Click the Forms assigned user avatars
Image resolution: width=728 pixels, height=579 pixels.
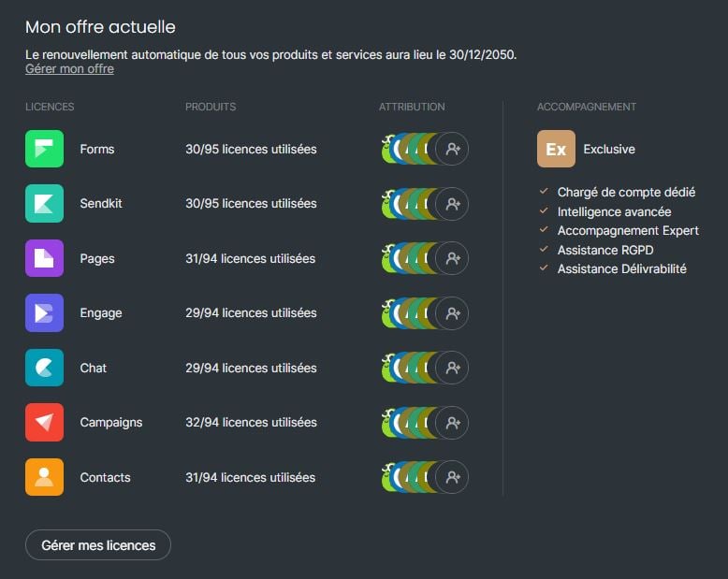coord(408,150)
